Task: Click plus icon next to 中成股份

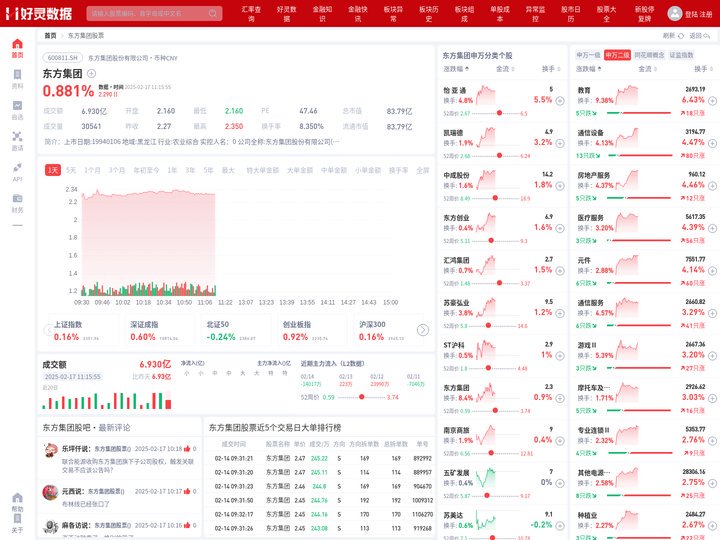Action: pos(560,186)
